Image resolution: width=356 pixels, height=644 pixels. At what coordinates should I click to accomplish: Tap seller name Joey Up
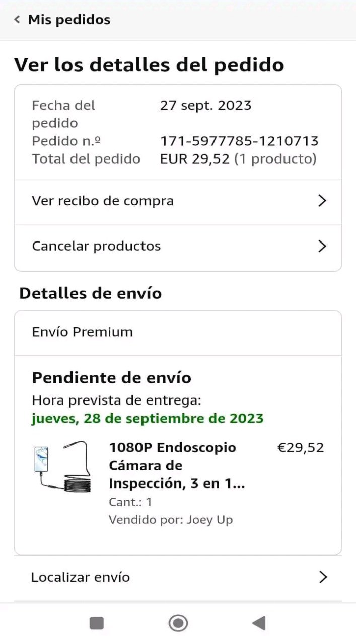click(x=209, y=520)
